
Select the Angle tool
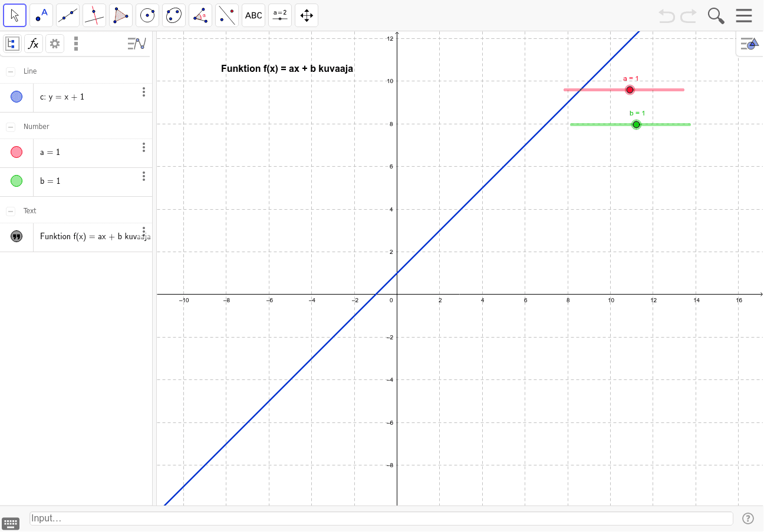coord(200,15)
